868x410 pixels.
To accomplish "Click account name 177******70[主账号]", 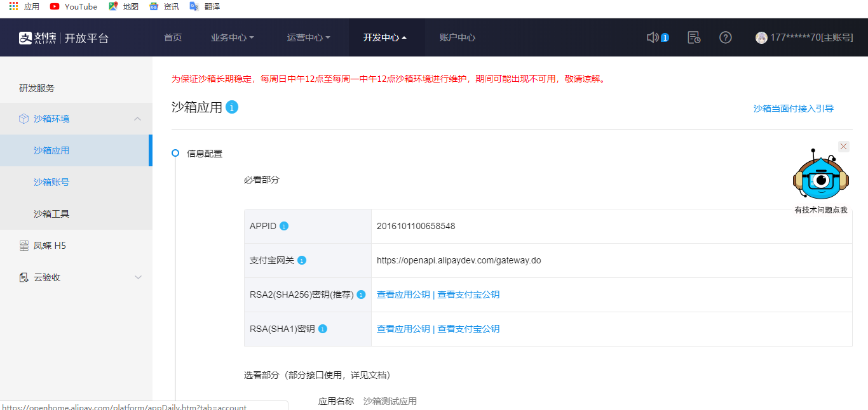I will point(811,37).
